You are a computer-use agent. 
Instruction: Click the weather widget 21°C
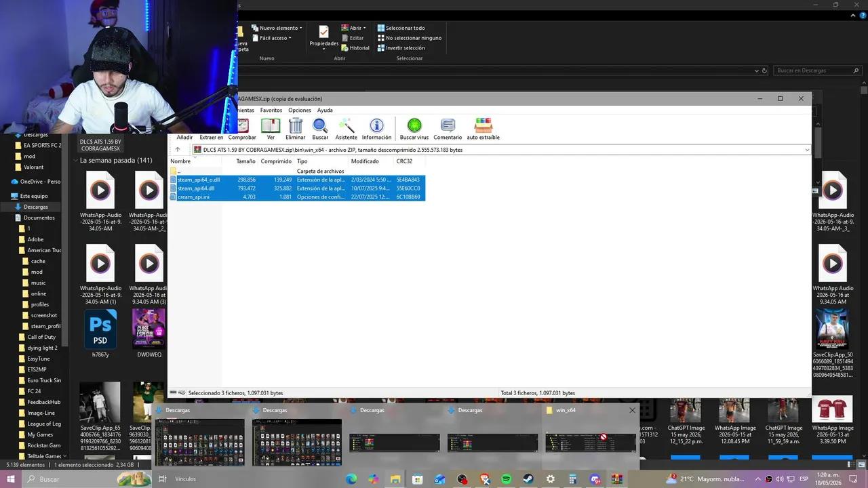[x=707, y=479]
